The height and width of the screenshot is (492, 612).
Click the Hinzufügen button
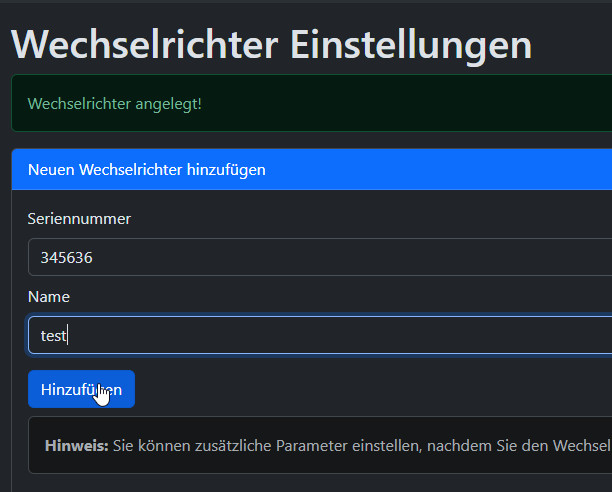81,389
